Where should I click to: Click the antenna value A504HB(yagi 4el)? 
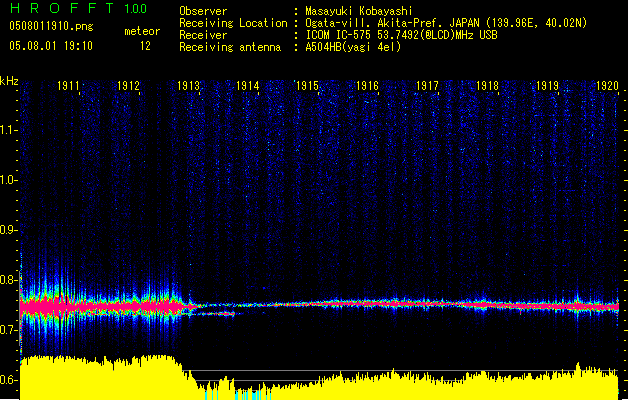(353, 47)
